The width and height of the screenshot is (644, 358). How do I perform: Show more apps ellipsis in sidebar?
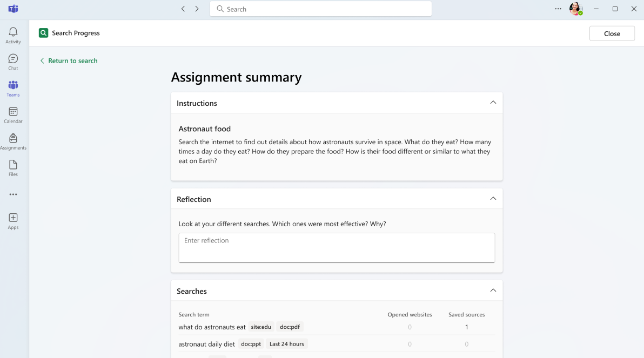[13, 194]
